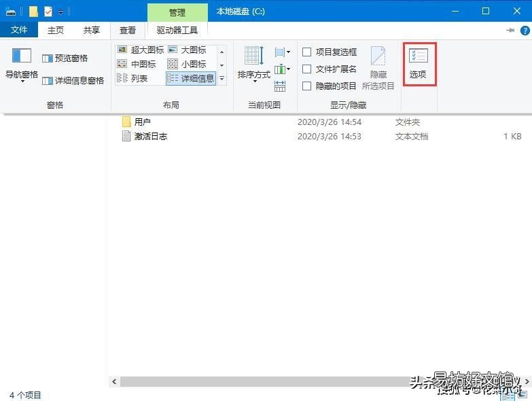Select the 用户 folder row
Image resolution: width=532 pixels, height=401 pixels.
tap(320, 122)
